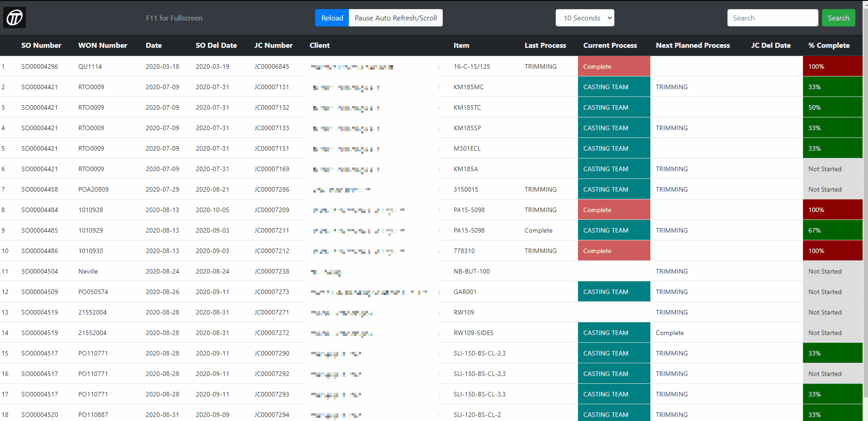Screen dimensions: 868x421
Task: Click sales order SO00004504 in row 11
Action: (x=40, y=271)
